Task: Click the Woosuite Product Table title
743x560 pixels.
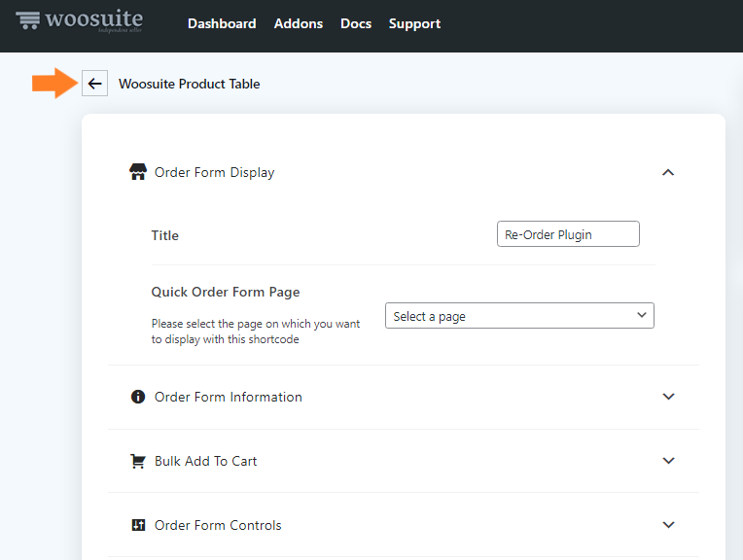Action: click(189, 84)
